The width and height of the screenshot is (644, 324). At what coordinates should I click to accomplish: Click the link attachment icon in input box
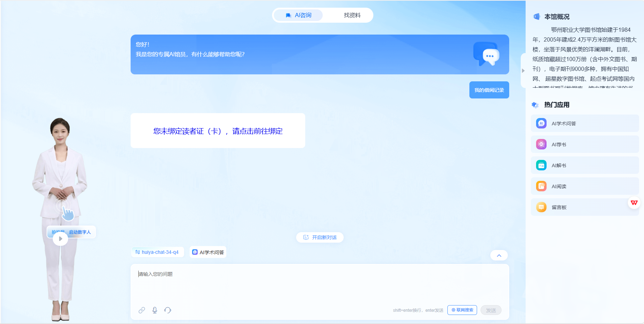coord(141,310)
